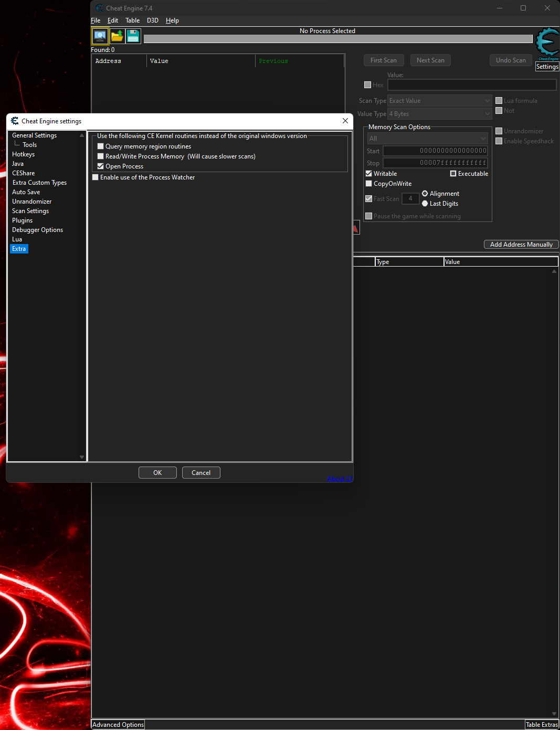Image resolution: width=560 pixels, height=730 pixels.
Task: Select the Extra settings page
Action: click(x=19, y=249)
